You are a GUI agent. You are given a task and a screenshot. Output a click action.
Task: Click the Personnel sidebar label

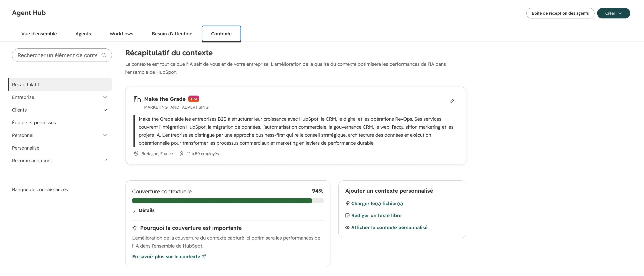[x=22, y=135]
